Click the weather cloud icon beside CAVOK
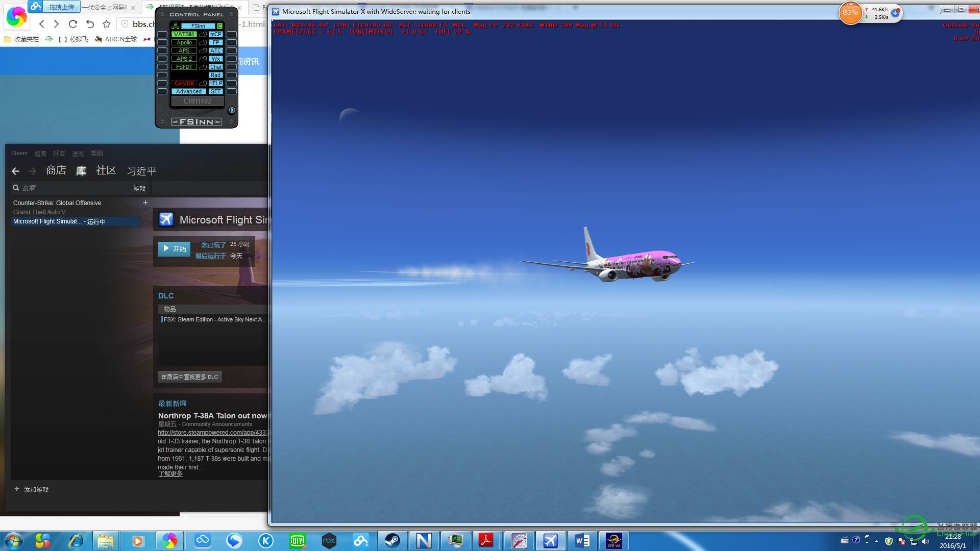This screenshot has width=980, height=551. 203,83
